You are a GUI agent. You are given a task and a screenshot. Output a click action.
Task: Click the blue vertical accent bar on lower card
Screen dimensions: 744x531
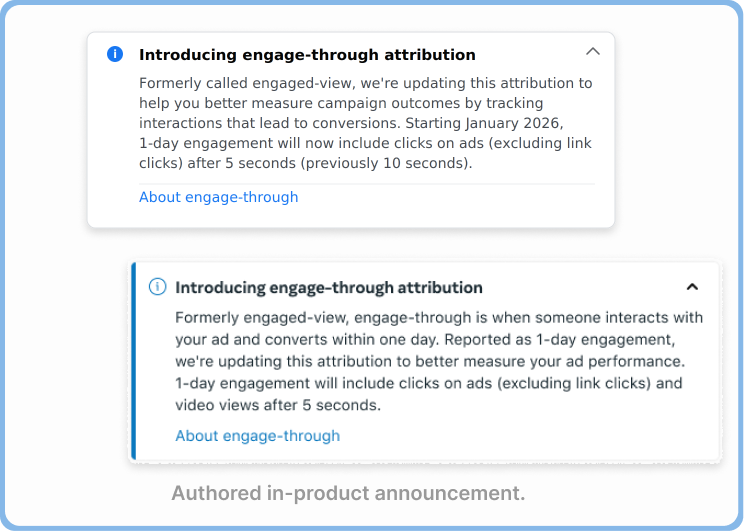(x=133, y=361)
